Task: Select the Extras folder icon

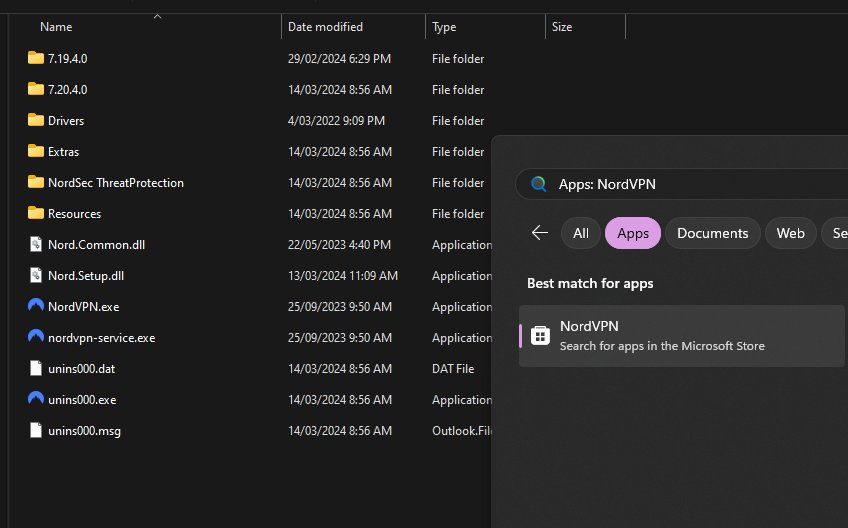Action: [x=36, y=151]
